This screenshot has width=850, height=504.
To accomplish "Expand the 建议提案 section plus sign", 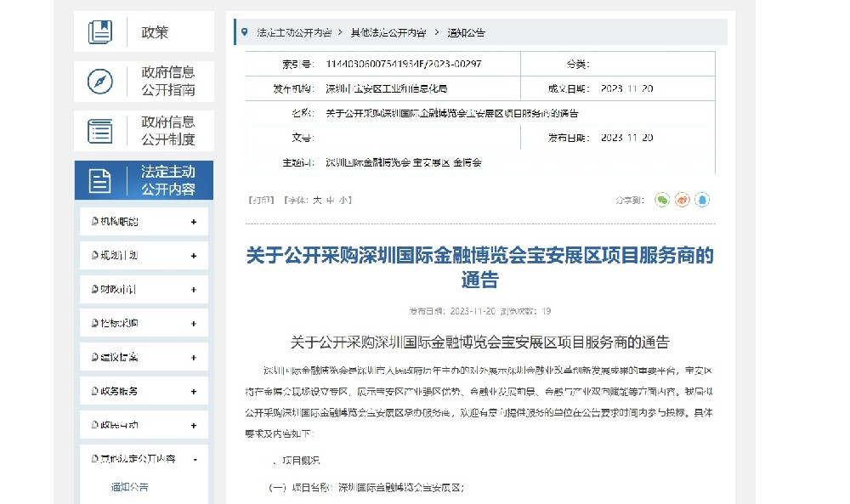I will [x=194, y=358].
